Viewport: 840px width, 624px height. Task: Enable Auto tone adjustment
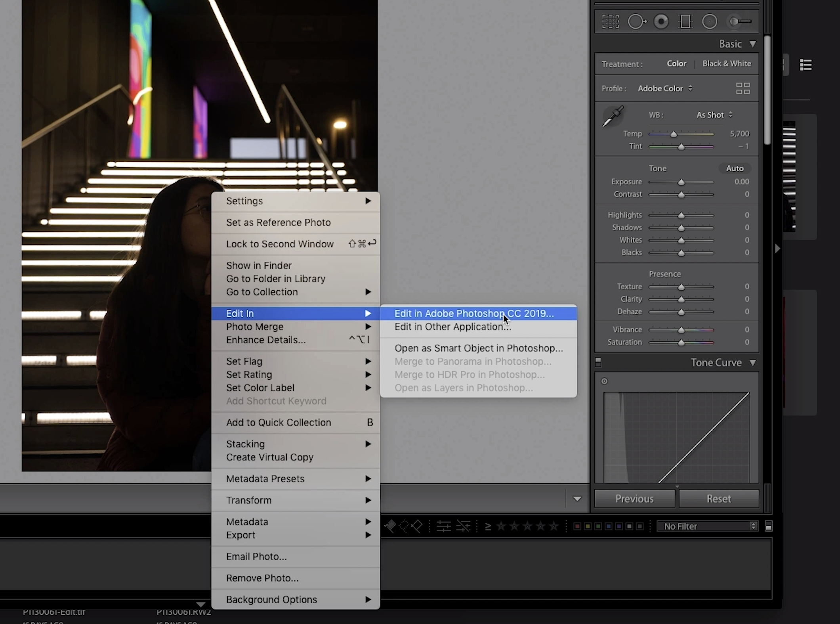(735, 168)
